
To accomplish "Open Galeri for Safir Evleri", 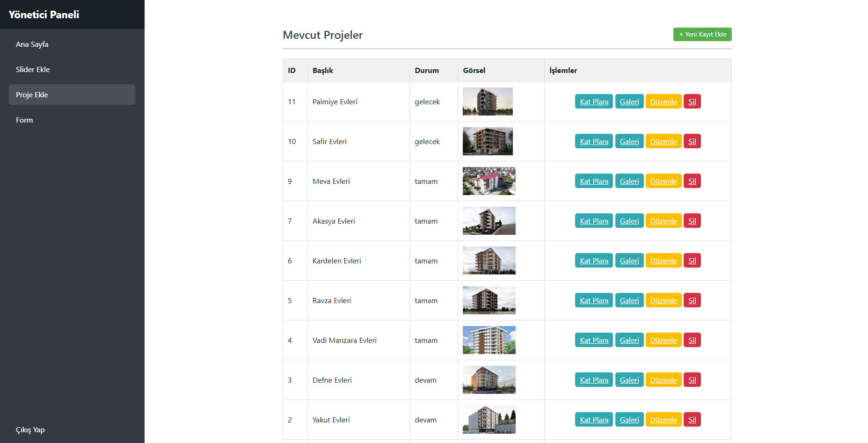I will (x=629, y=141).
